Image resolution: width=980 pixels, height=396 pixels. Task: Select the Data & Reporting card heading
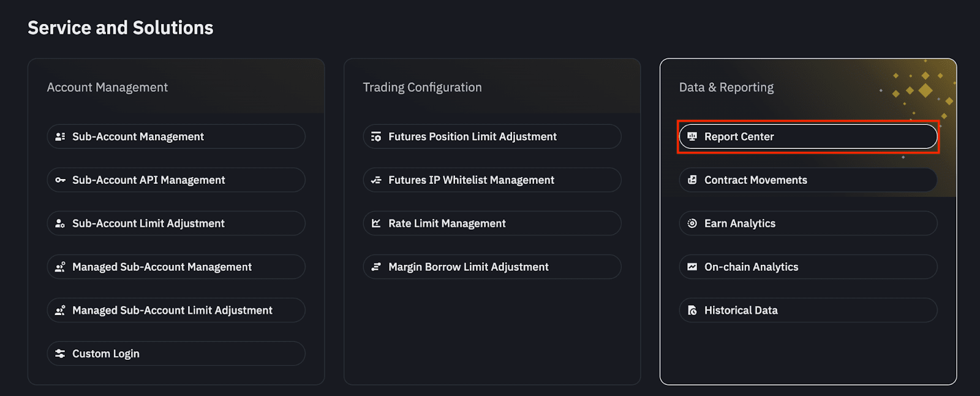point(726,88)
